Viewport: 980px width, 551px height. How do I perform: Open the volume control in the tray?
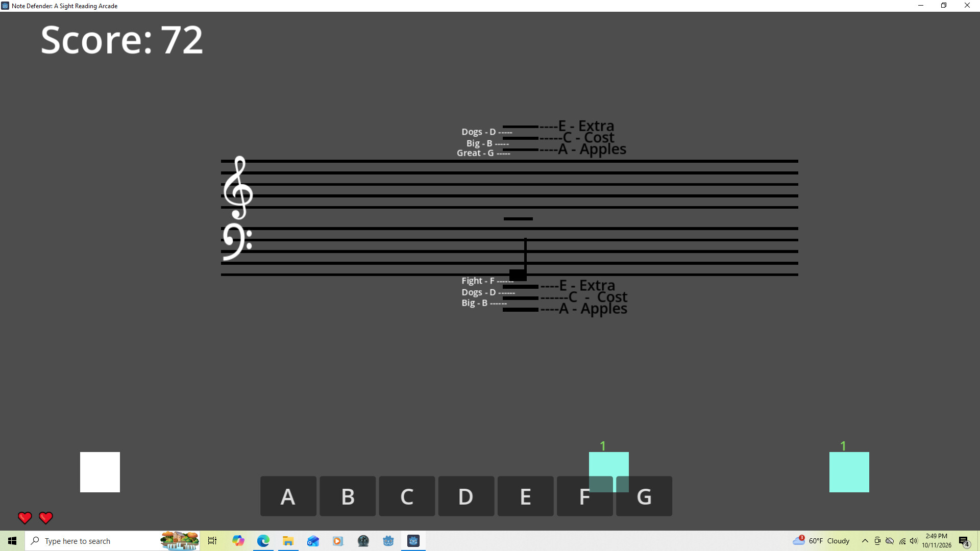coord(914,541)
